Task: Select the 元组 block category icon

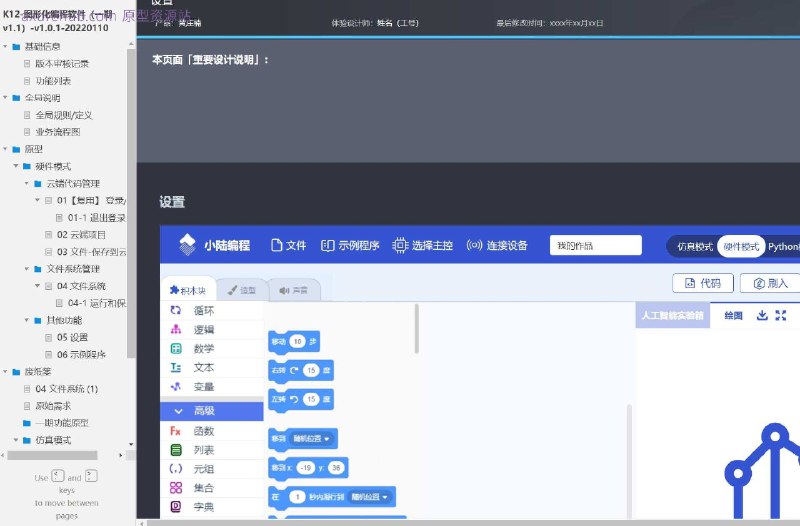Action: [176, 469]
